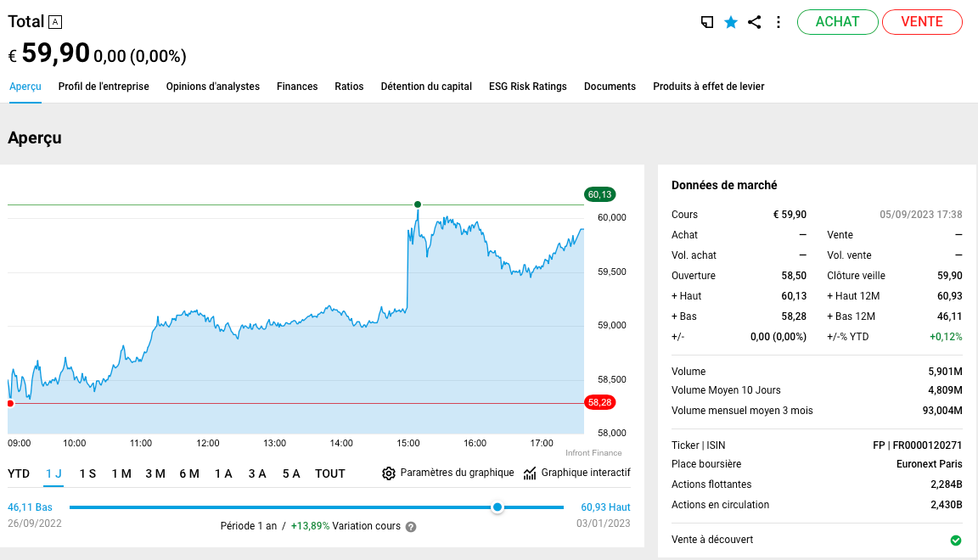Open Détention du capital tab
The image size is (978, 560).
click(426, 87)
